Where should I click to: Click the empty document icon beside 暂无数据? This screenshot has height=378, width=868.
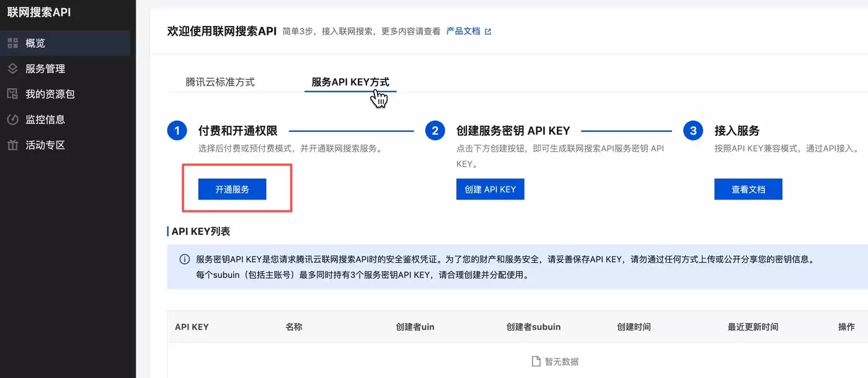point(536,361)
